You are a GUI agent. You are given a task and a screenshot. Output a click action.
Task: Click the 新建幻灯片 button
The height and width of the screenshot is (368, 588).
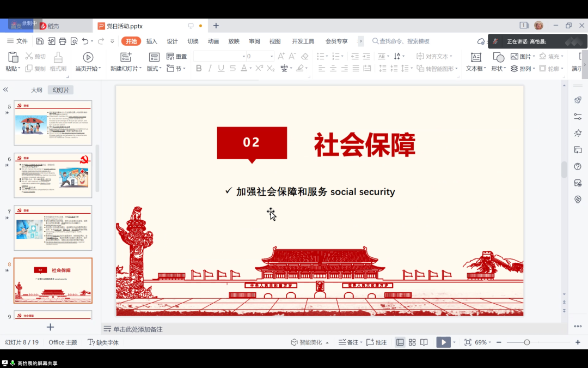[x=126, y=62]
